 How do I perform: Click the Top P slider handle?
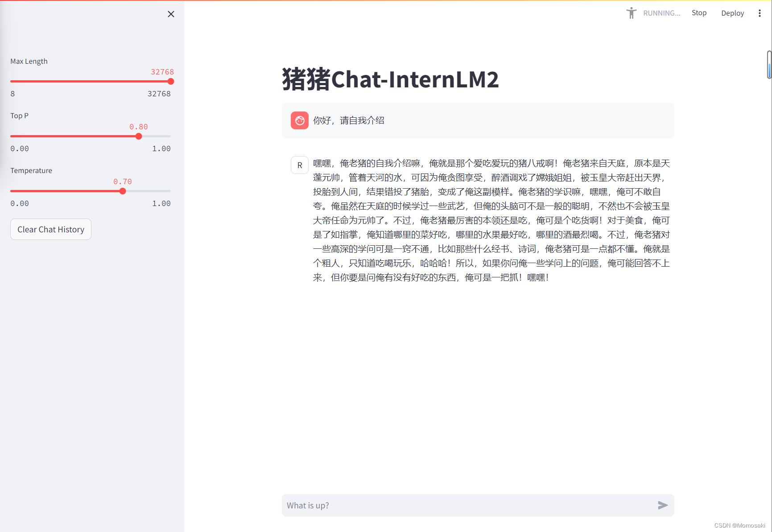[139, 136]
